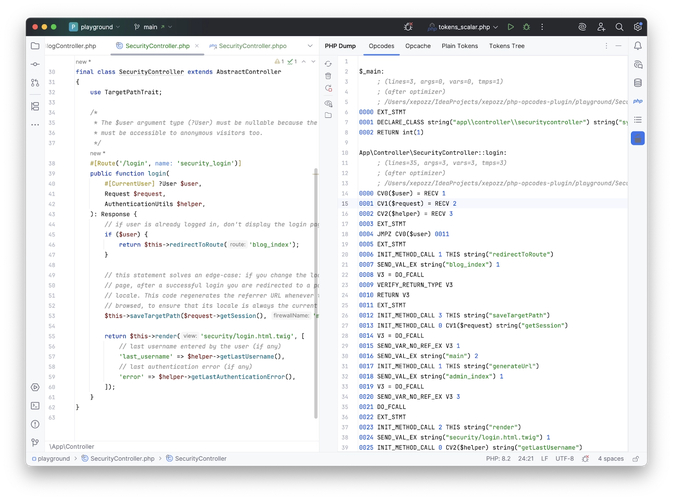Click the listen for debug connections bug icon

(x=408, y=27)
